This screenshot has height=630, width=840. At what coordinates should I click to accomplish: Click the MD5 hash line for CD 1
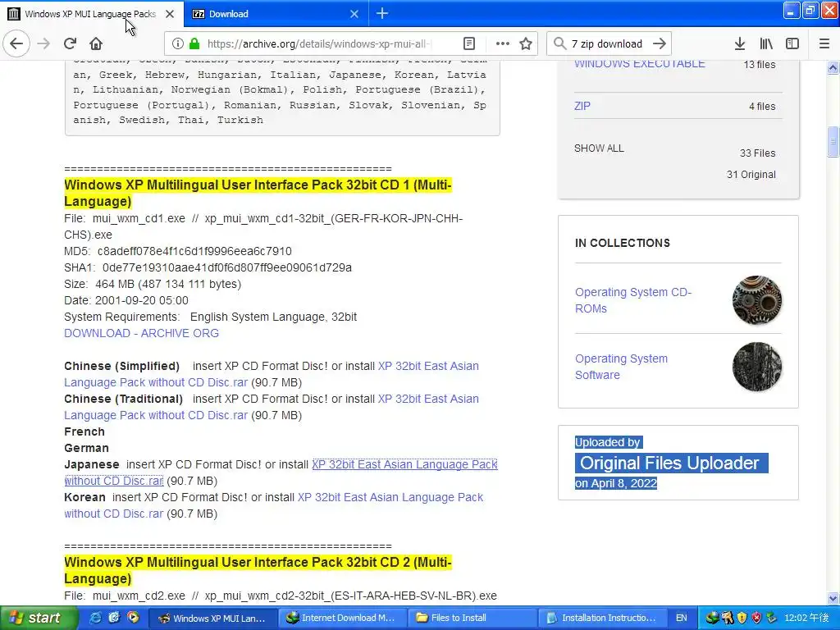[x=178, y=251]
